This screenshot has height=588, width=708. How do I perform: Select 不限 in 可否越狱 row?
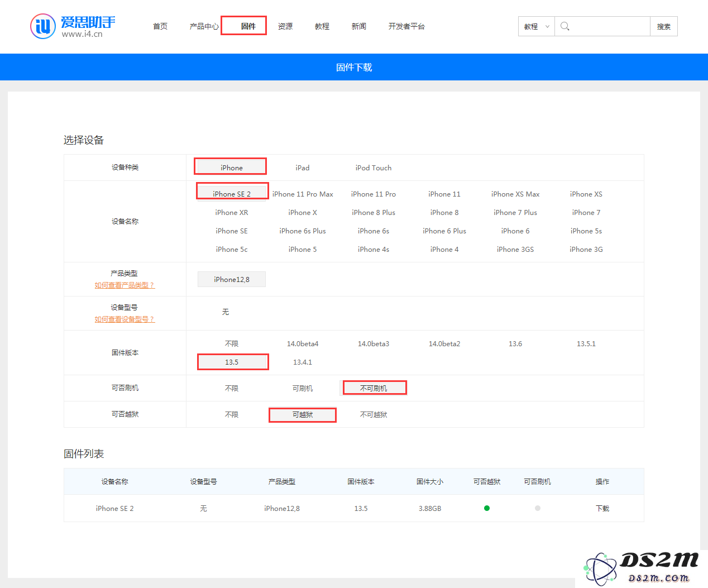(x=232, y=414)
